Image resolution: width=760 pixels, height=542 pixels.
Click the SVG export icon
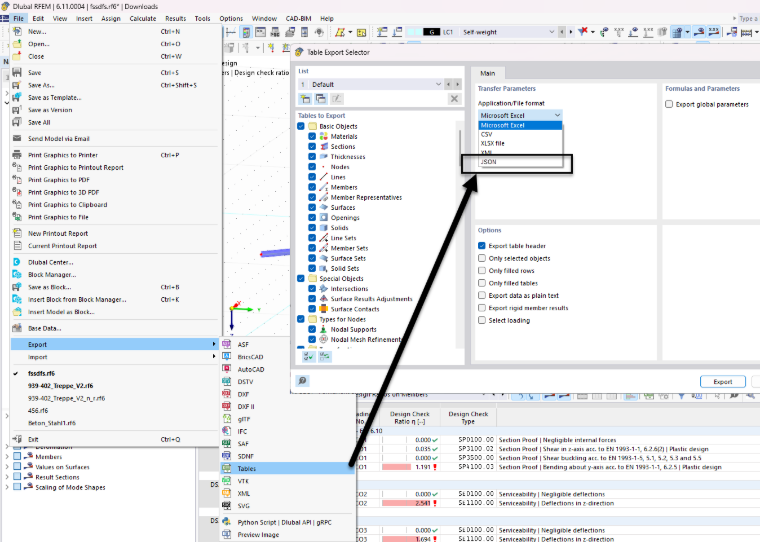point(226,506)
